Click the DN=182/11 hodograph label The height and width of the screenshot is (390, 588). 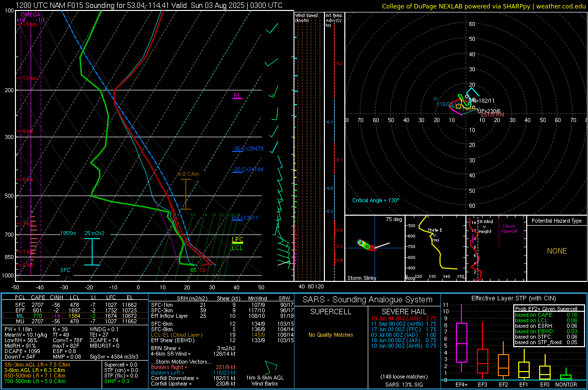482,101
